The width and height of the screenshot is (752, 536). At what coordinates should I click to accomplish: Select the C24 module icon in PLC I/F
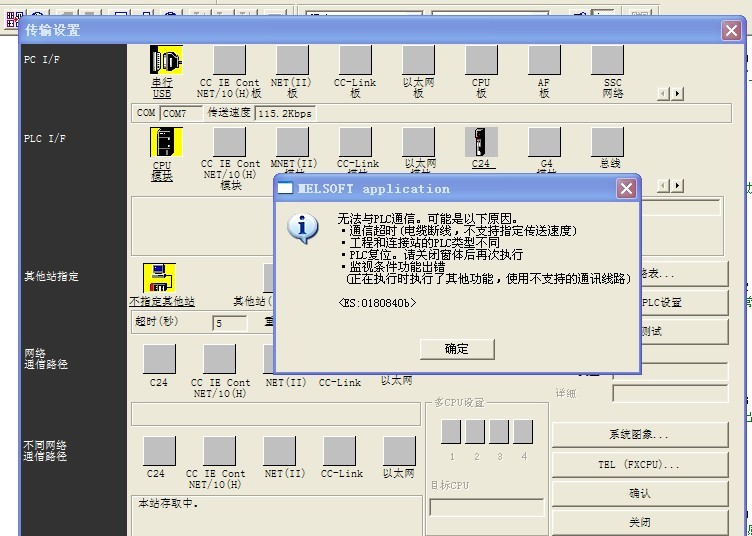481,143
